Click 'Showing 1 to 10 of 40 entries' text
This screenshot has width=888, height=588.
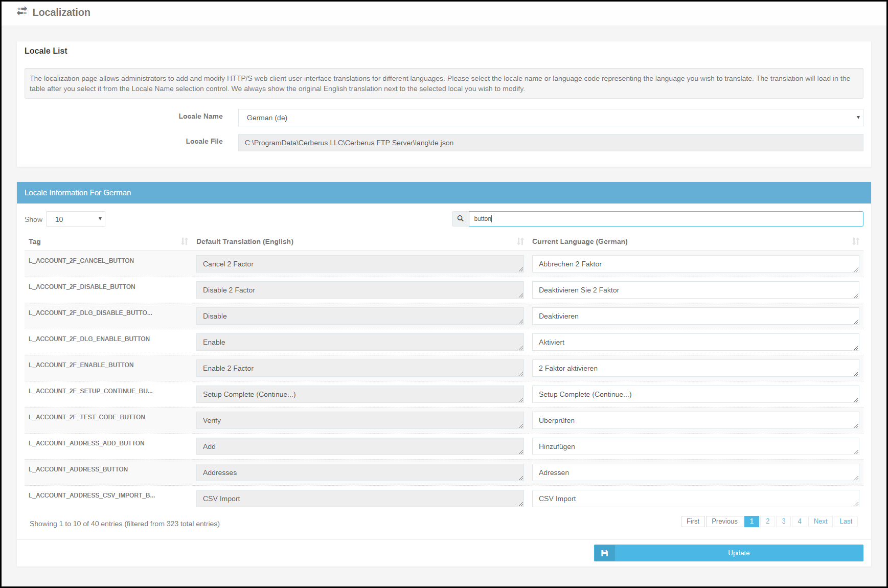76,524
